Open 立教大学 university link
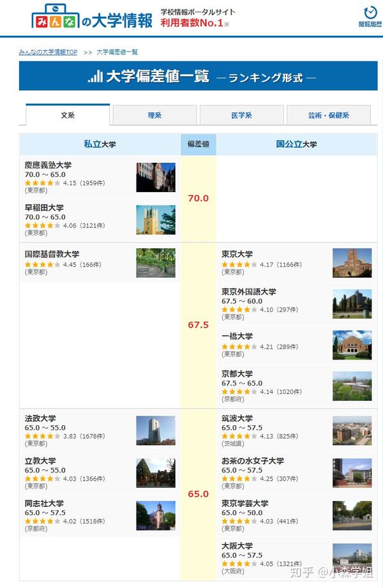 pyautogui.click(x=40, y=460)
